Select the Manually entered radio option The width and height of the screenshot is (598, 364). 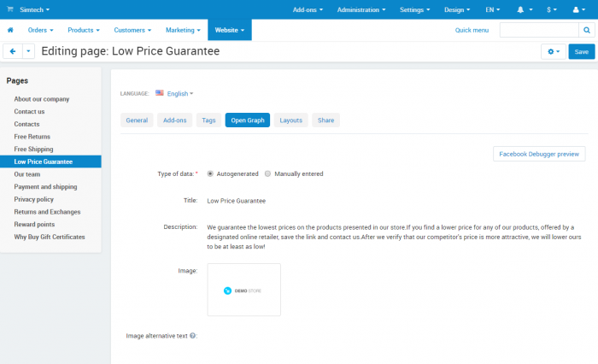267,173
